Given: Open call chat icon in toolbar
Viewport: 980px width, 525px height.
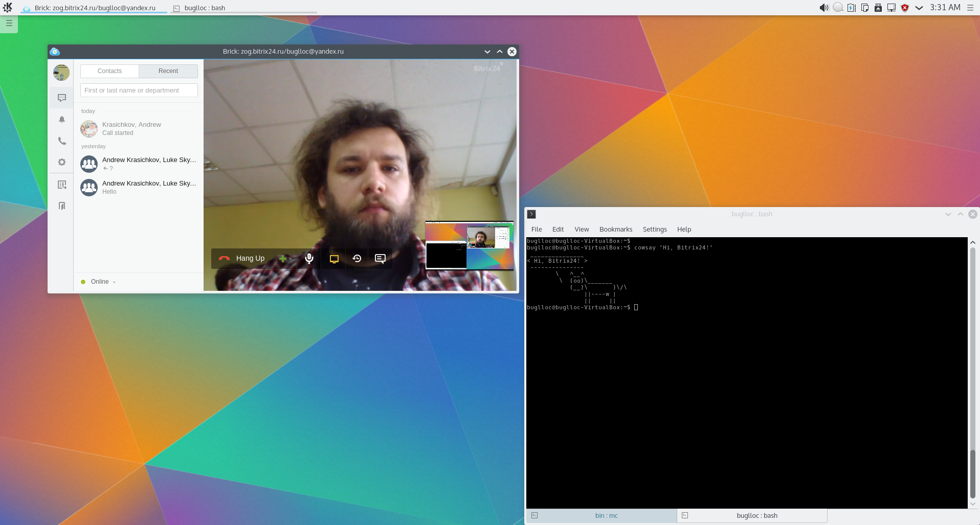Looking at the screenshot, I should [380, 259].
